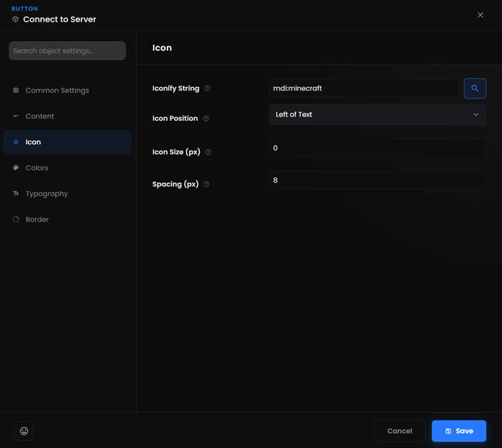Click the Search object settings box
502x448 pixels.
[67, 51]
